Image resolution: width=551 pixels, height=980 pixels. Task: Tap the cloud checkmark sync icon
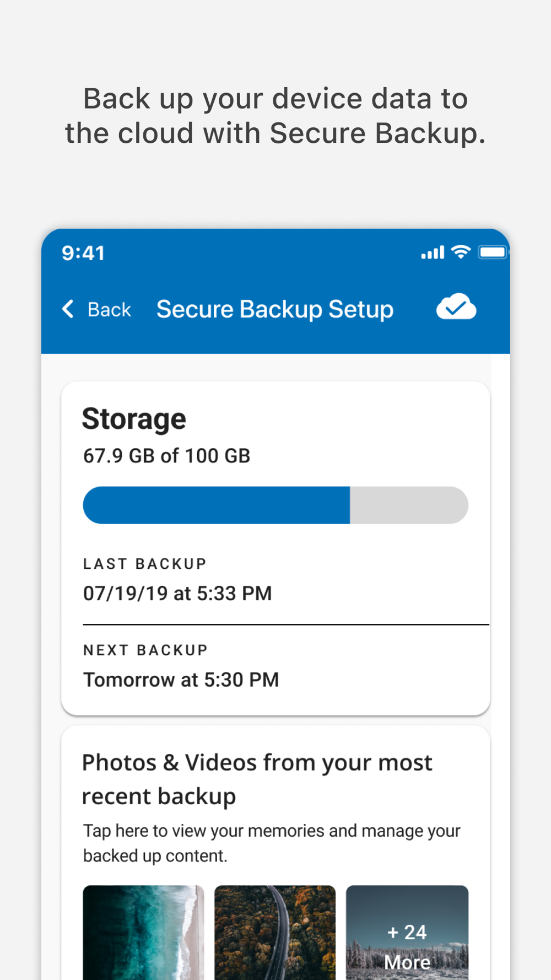[x=456, y=307]
